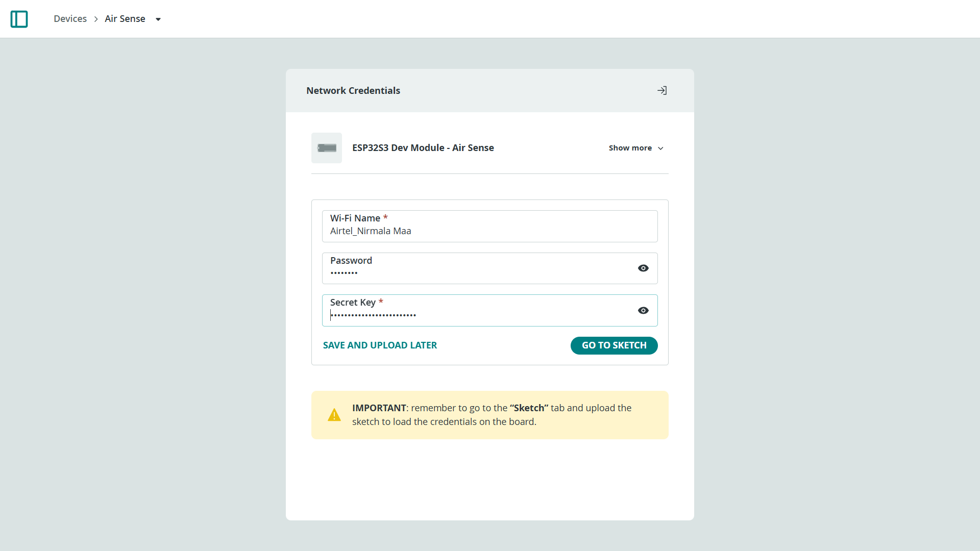Screen dimensions: 980x551
Task: Click GO TO SKETCH button
Action: coord(614,345)
